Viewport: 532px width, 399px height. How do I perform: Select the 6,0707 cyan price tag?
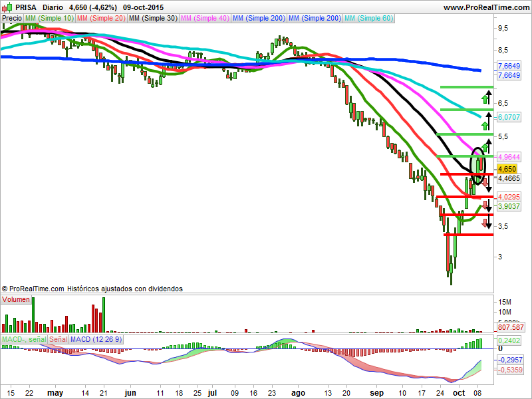pos(509,118)
